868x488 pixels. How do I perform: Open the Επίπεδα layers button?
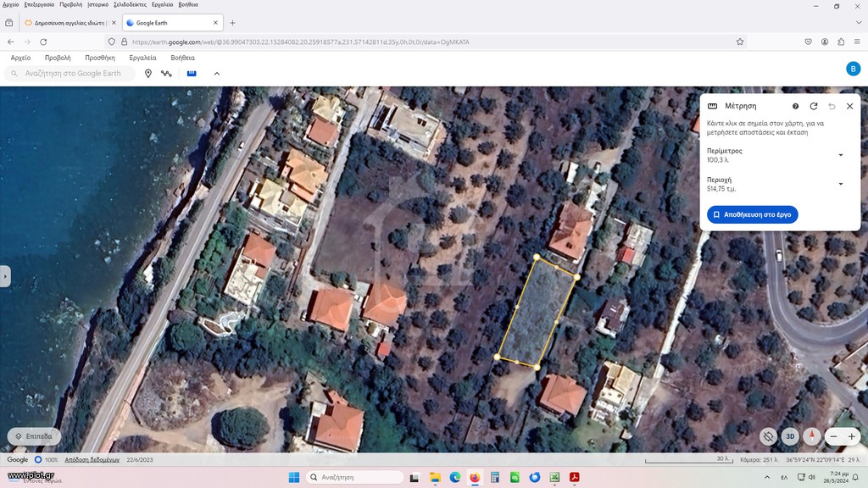coord(34,436)
